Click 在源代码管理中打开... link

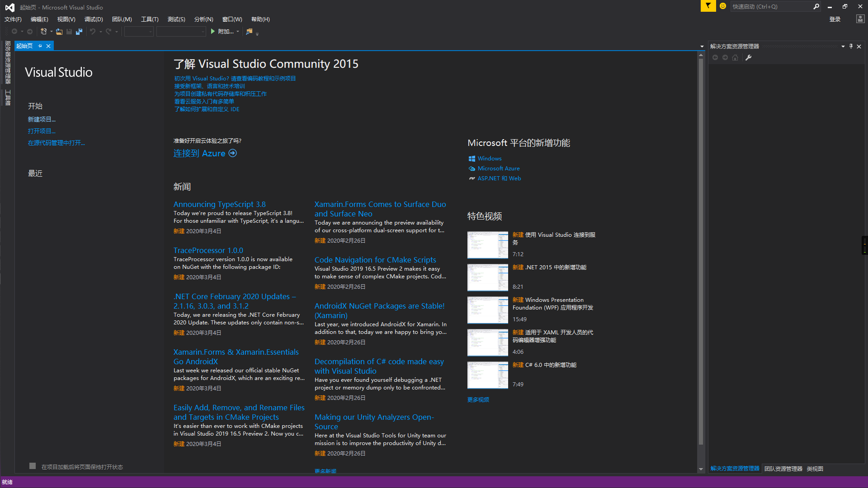point(57,143)
